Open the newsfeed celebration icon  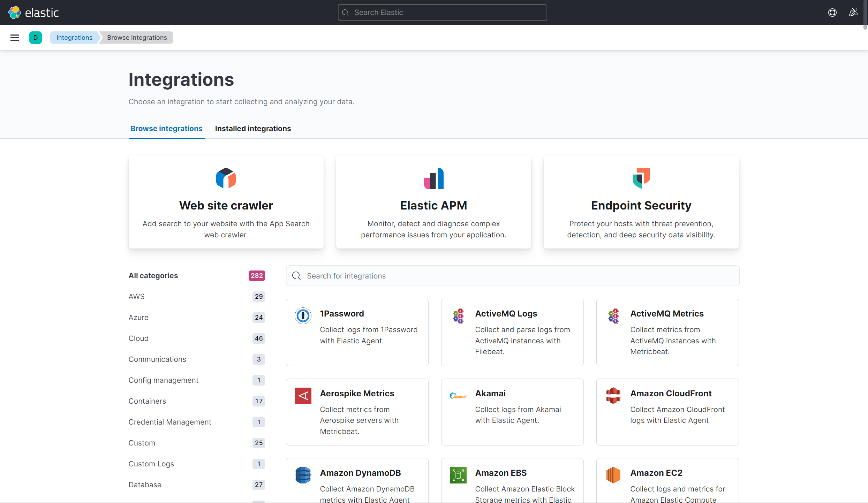(x=853, y=13)
